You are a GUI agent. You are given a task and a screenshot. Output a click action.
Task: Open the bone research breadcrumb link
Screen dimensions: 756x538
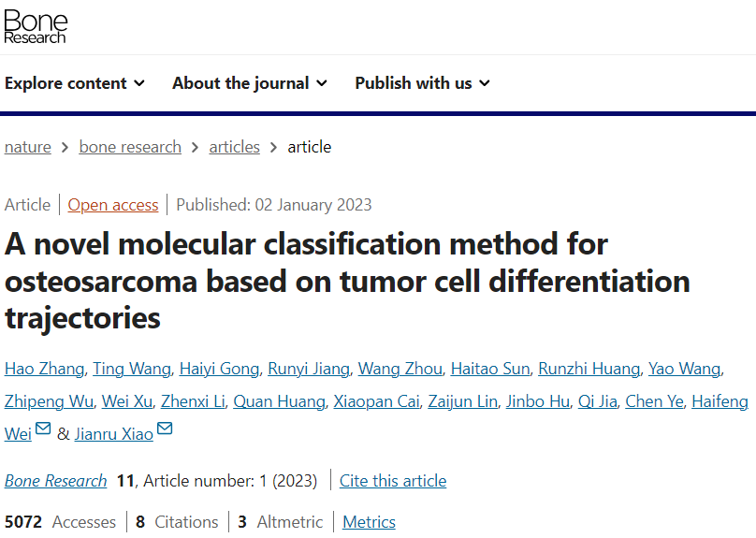pos(130,147)
